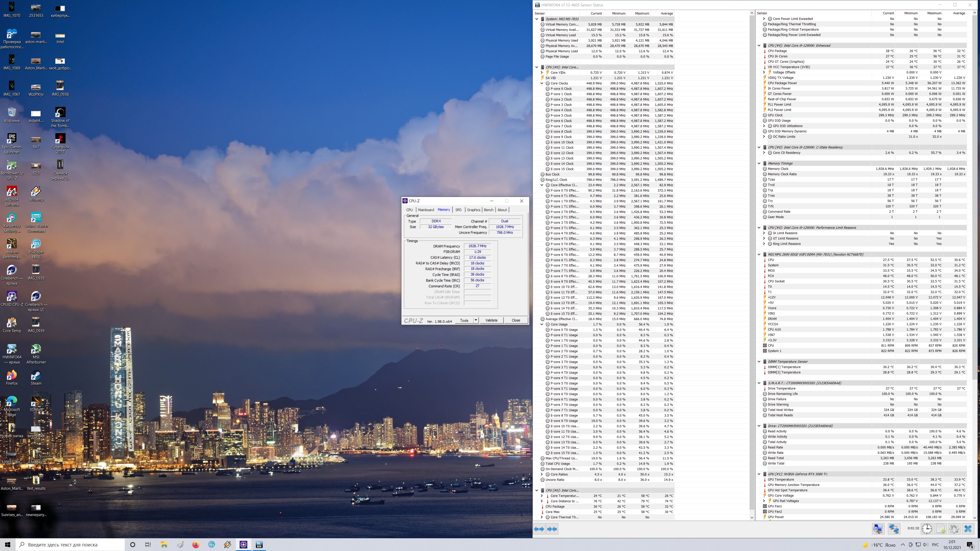Collapse the Memory Timings section
Screen dimensions: 980x551
(x=759, y=164)
